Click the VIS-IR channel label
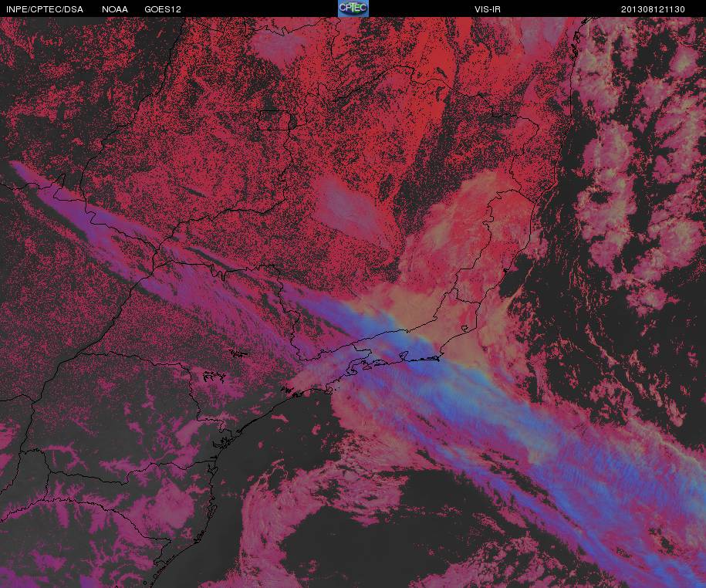Screen dimensions: 706x588 coord(488,9)
